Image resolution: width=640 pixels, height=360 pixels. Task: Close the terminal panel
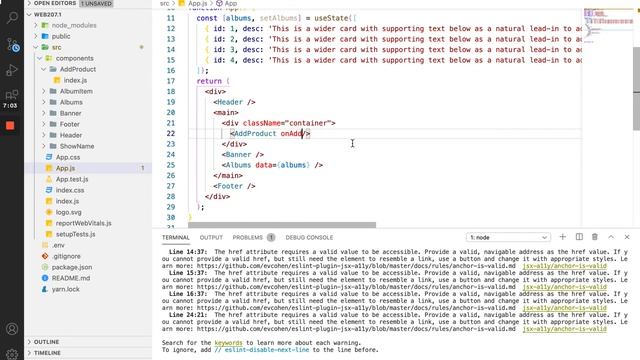click(x=627, y=237)
